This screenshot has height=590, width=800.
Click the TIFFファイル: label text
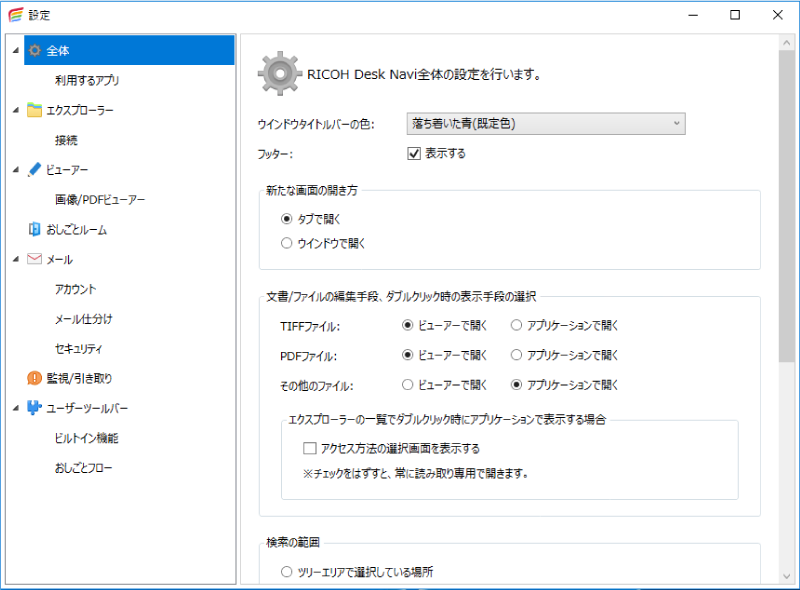coord(310,326)
